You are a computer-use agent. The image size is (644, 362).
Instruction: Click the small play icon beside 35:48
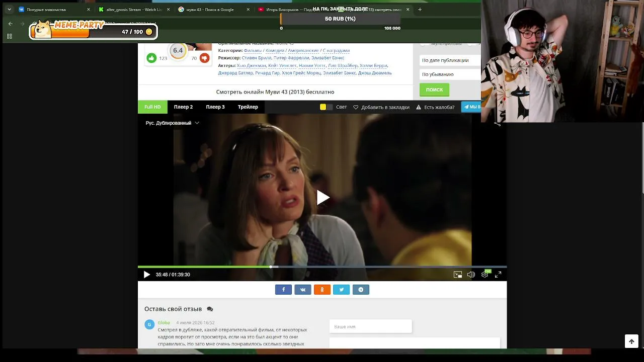(x=146, y=275)
